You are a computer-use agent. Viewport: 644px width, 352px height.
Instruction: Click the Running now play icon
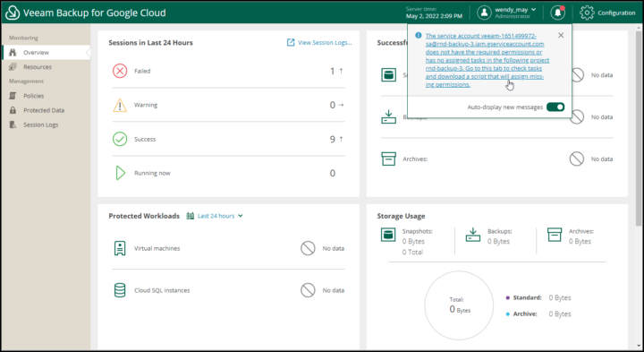[x=120, y=173]
